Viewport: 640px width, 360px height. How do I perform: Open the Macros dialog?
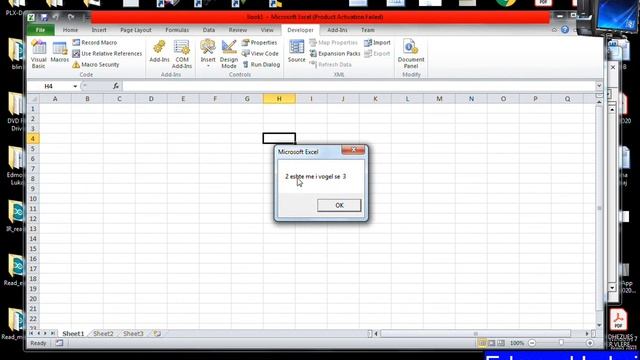tap(60, 52)
